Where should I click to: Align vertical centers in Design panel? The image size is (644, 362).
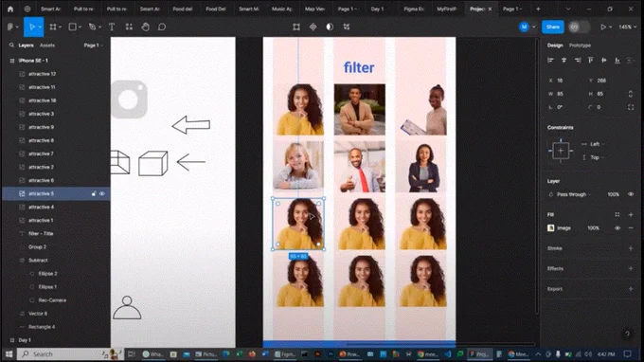[604, 60]
